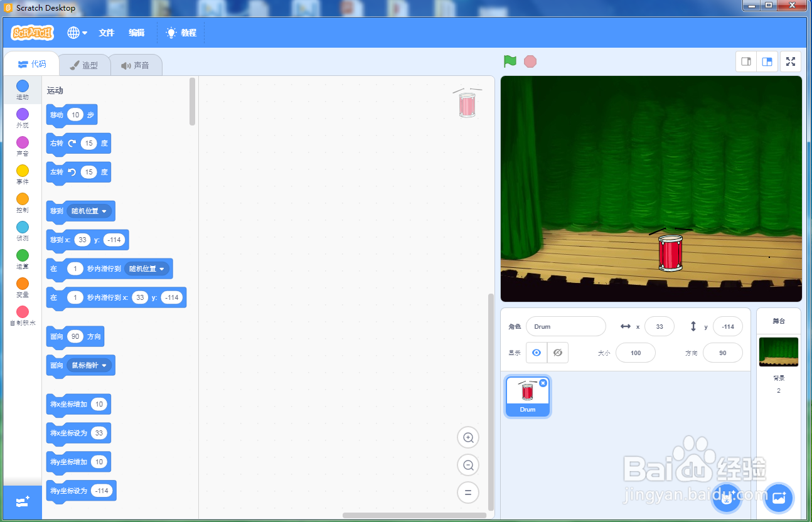Select the 运算 block category
This screenshot has width=812, height=522.
click(23, 260)
